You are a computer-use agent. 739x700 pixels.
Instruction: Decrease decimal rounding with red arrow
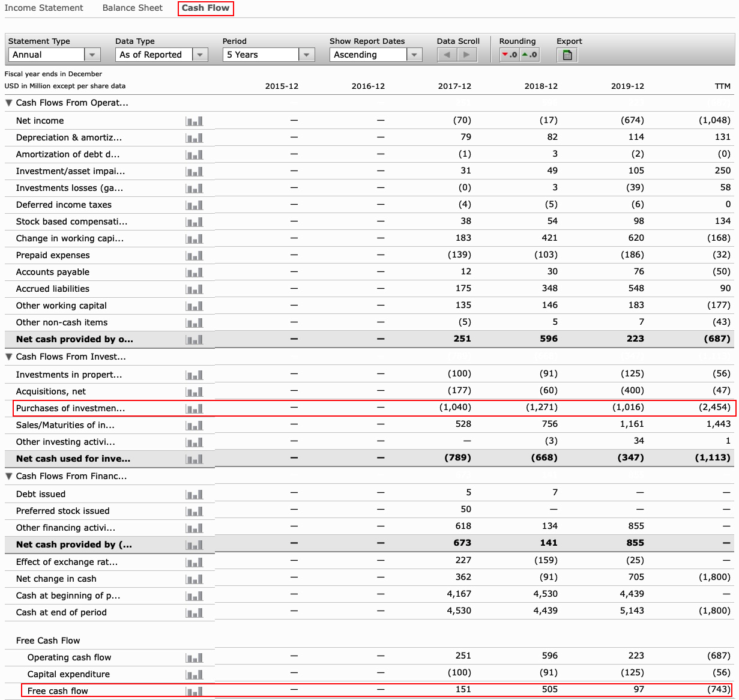pyautogui.click(x=509, y=55)
